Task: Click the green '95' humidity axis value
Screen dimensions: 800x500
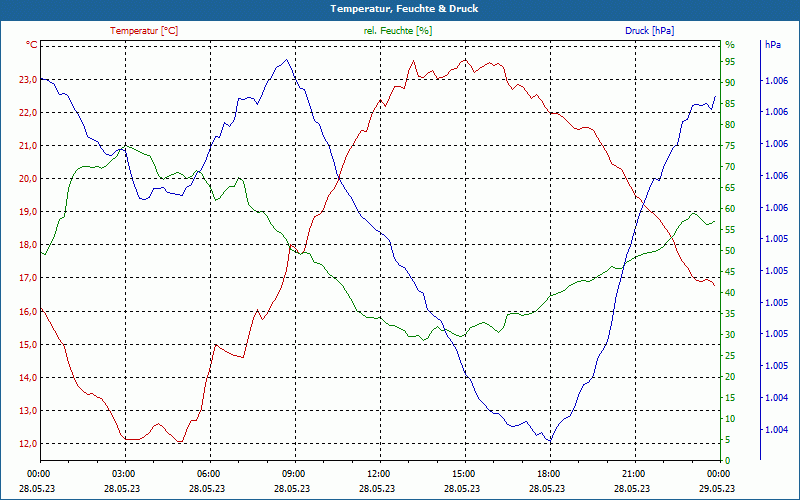Action: [x=730, y=62]
